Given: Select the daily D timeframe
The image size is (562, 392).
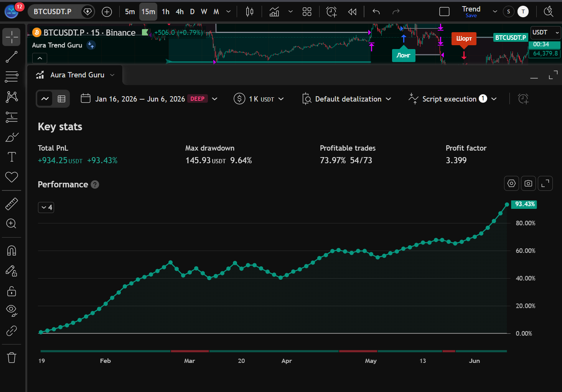Looking at the screenshot, I should coord(192,12).
